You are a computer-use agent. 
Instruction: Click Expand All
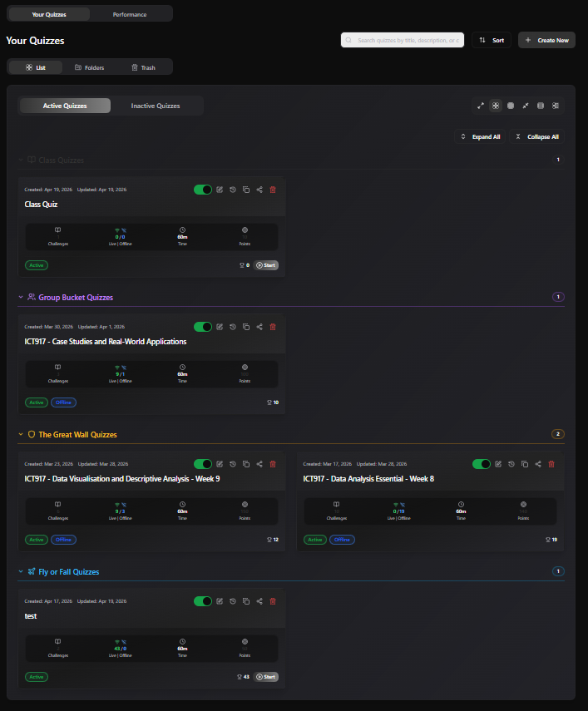tap(480, 136)
